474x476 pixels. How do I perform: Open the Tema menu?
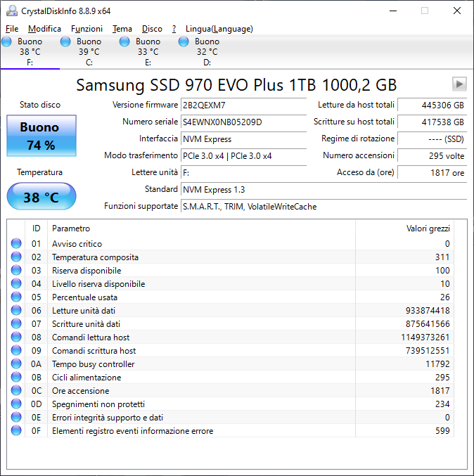pyautogui.click(x=122, y=29)
